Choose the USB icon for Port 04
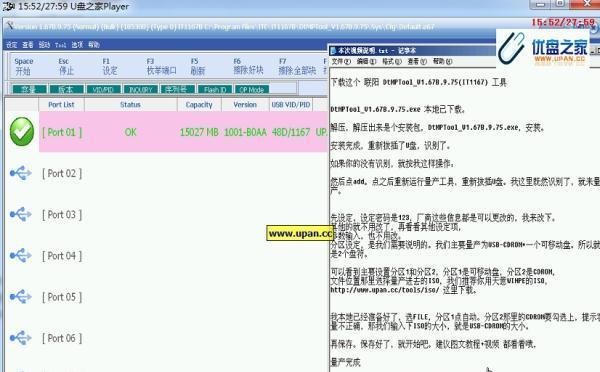The height and width of the screenshot is (372, 600). click(x=21, y=255)
